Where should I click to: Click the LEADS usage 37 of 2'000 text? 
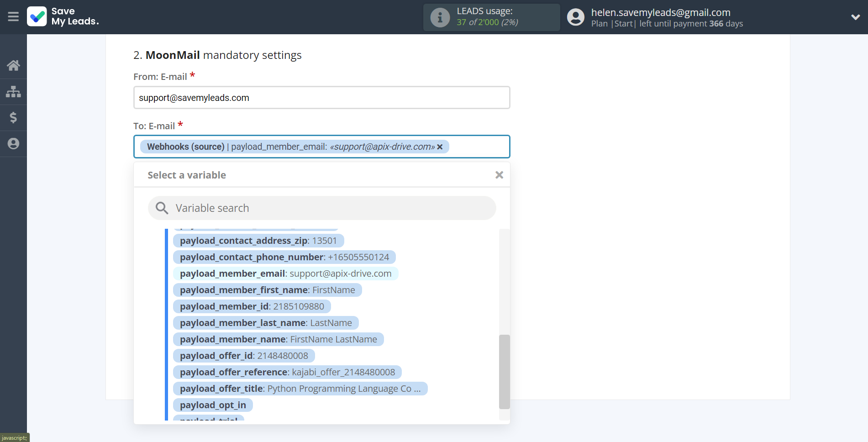(x=487, y=22)
